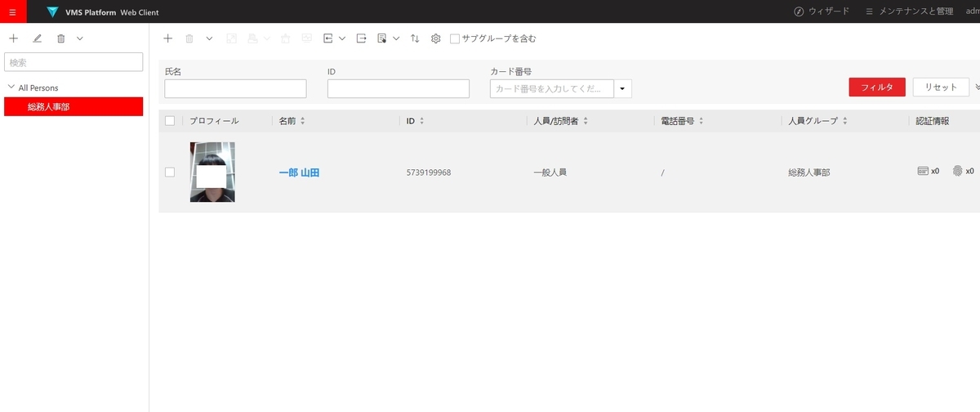Delete the selected group in left panel
This screenshot has height=412, width=980.
click(x=60, y=38)
